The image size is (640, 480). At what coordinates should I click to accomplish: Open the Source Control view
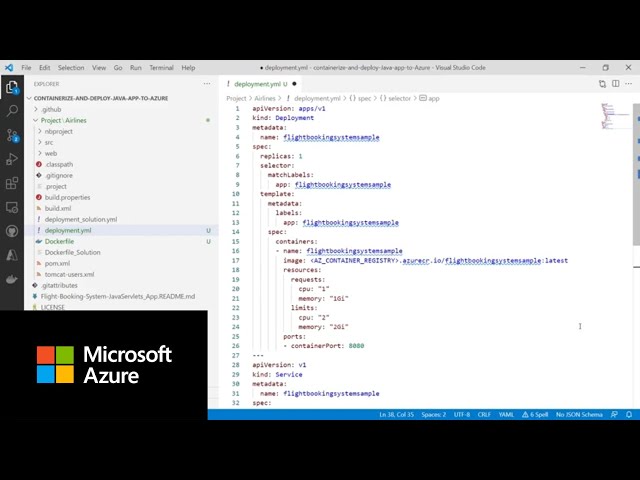pos(12,135)
